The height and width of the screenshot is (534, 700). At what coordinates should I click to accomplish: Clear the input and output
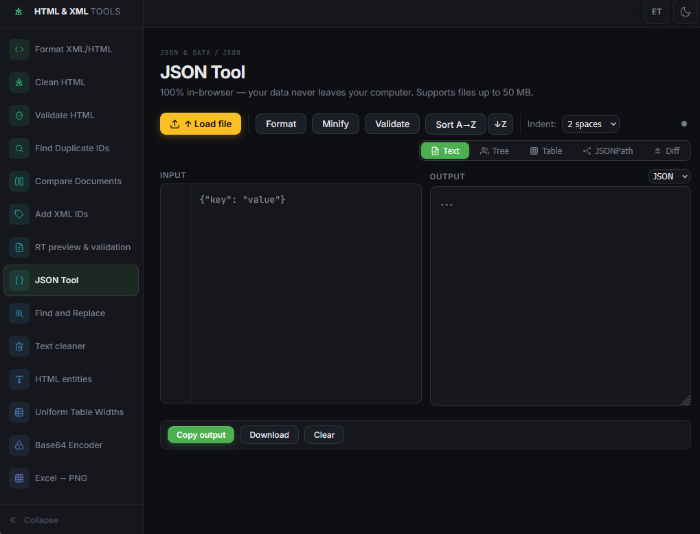tap(324, 435)
